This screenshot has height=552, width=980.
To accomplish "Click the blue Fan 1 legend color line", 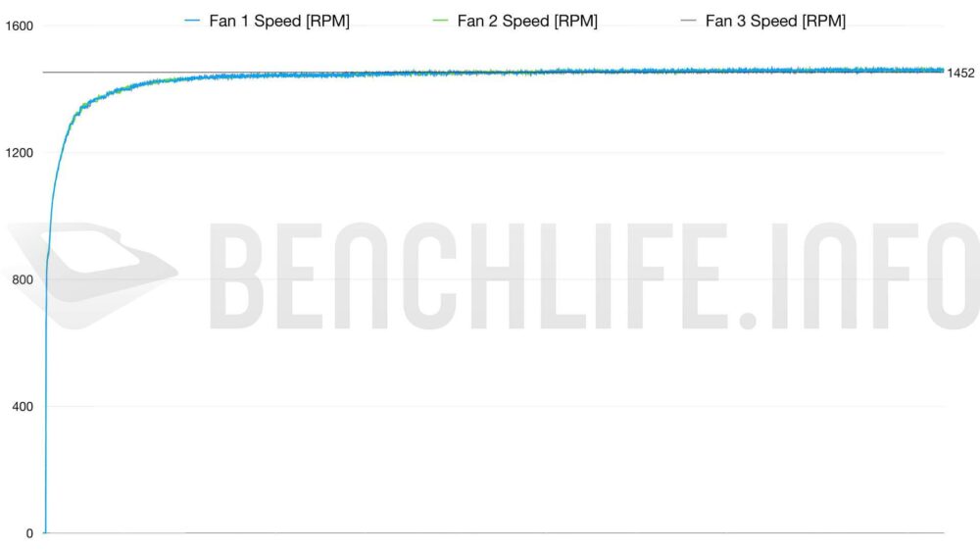I will [192, 21].
